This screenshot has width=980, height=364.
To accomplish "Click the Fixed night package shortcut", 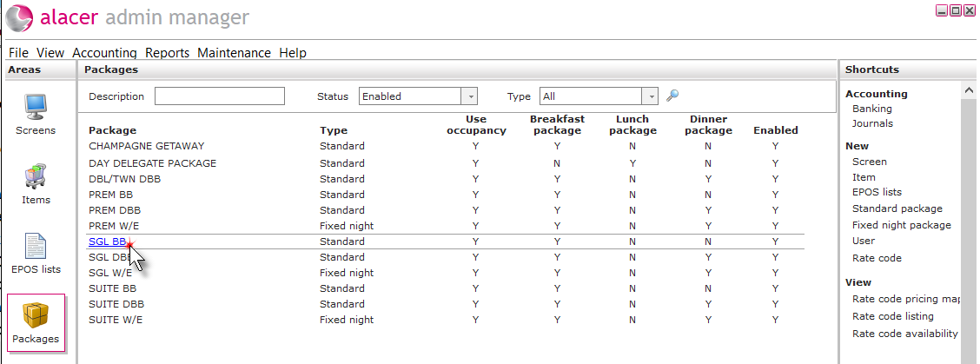I will coord(901,225).
